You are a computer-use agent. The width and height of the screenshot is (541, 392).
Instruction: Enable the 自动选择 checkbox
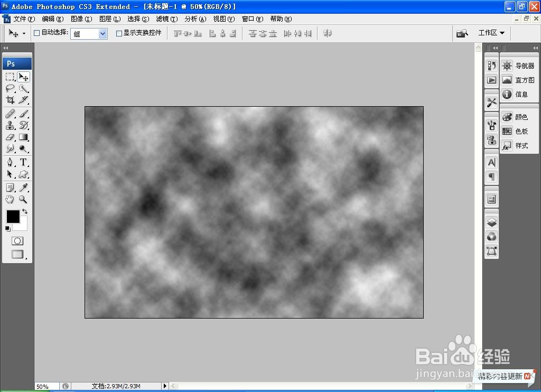pyautogui.click(x=36, y=33)
